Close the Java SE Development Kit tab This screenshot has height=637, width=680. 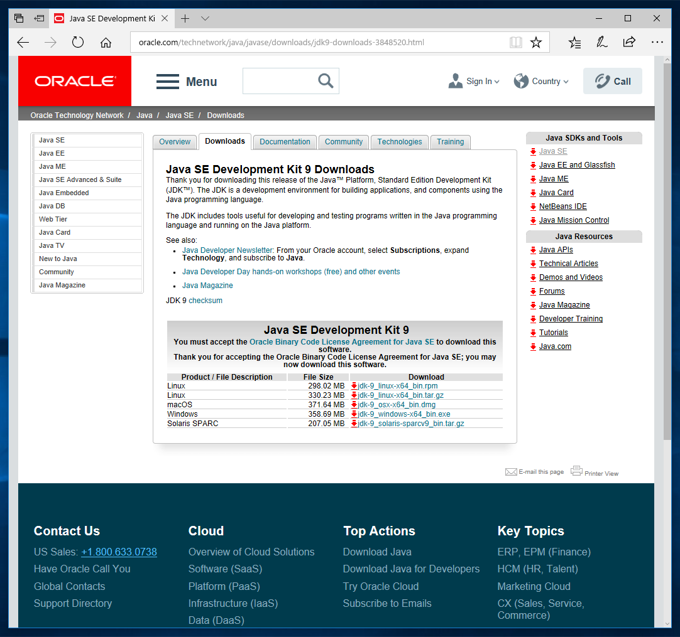[x=165, y=18]
